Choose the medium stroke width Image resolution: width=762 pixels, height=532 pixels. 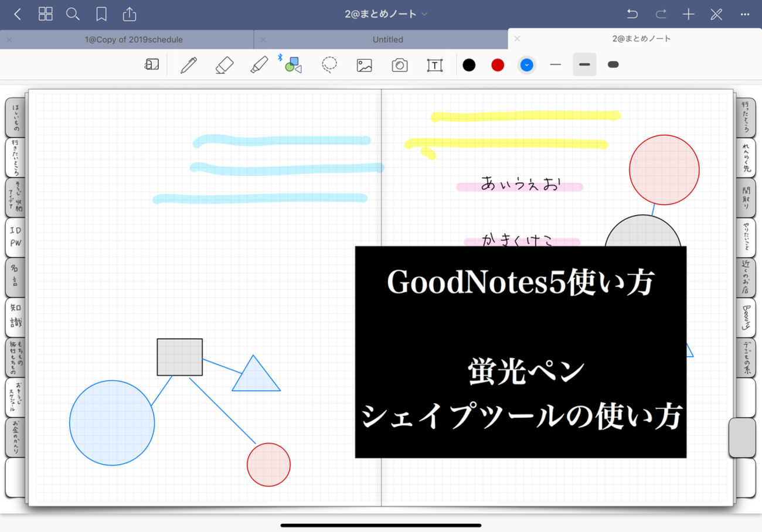click(x=584, y=64)
